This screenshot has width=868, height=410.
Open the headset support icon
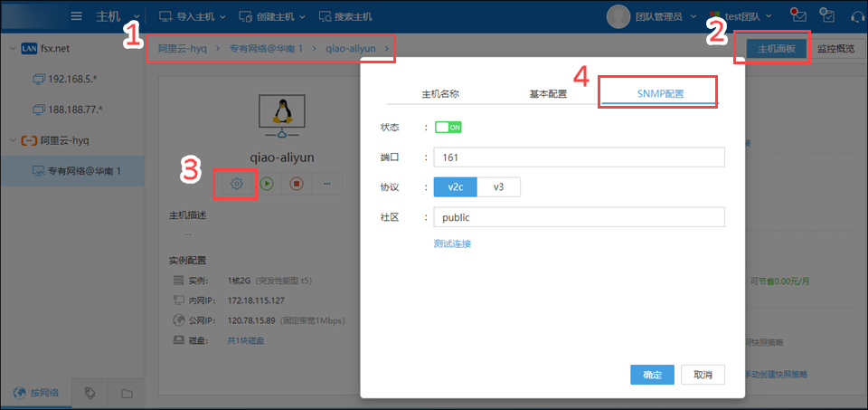(x=857, y=16)
